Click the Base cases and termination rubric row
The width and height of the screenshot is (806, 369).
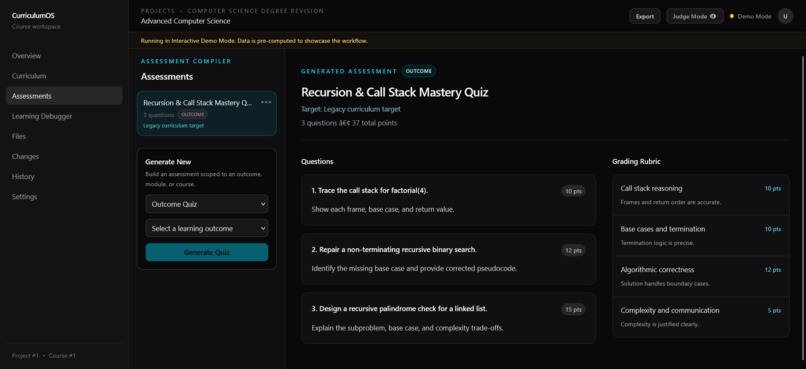click(x=701, y=235)
